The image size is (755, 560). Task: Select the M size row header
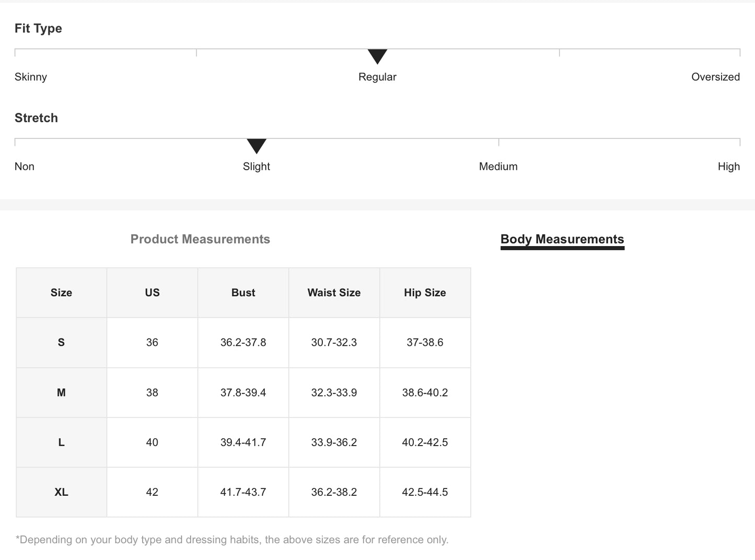(61, 393)
